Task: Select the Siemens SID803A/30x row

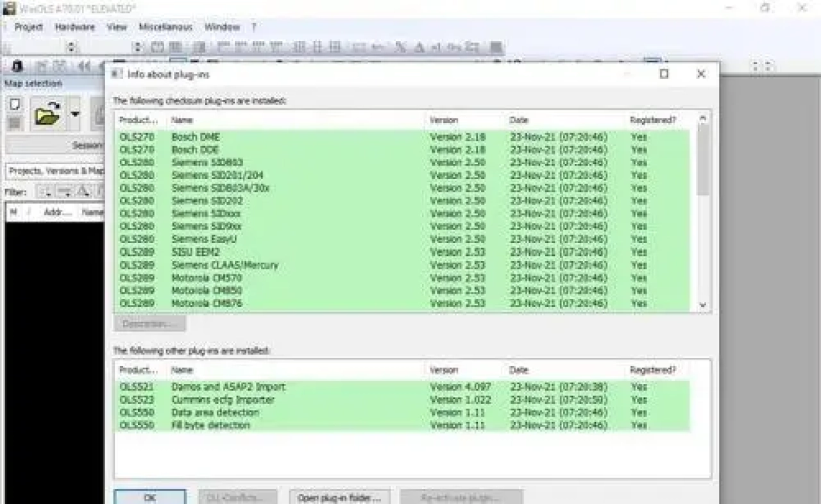Action: [403, 188]
